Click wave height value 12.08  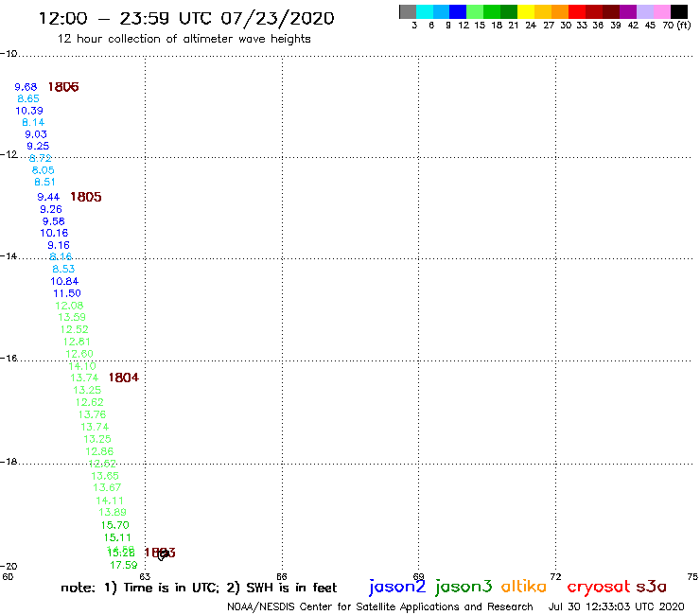[x=69, y=306]
